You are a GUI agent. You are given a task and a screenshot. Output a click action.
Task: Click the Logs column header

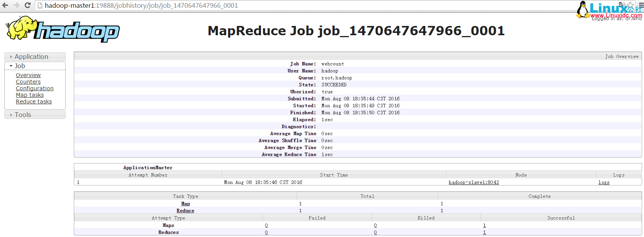tap(619, 175)
